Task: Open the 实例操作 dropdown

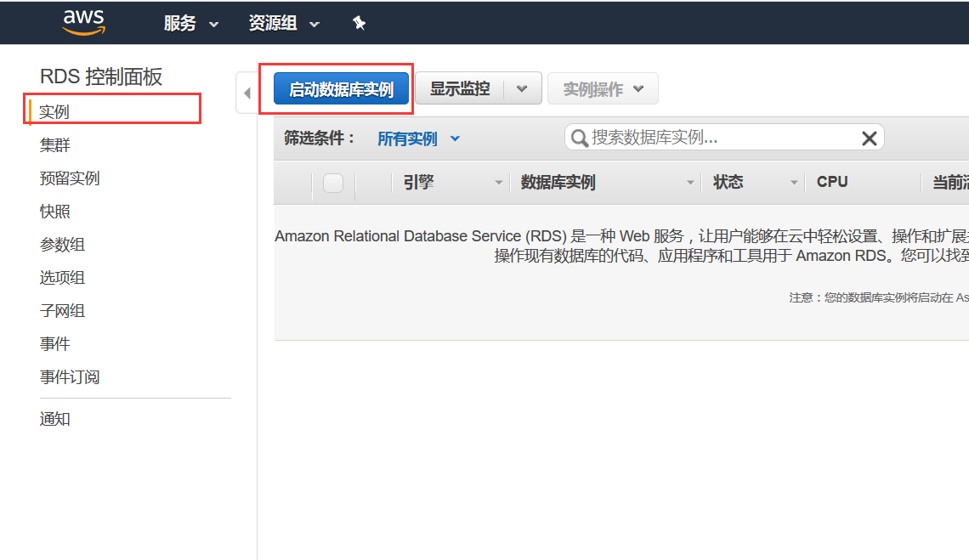Action: [603, 89]
